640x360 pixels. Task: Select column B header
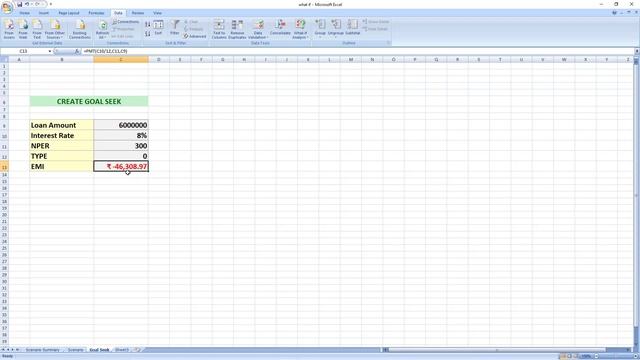[62, 60]
